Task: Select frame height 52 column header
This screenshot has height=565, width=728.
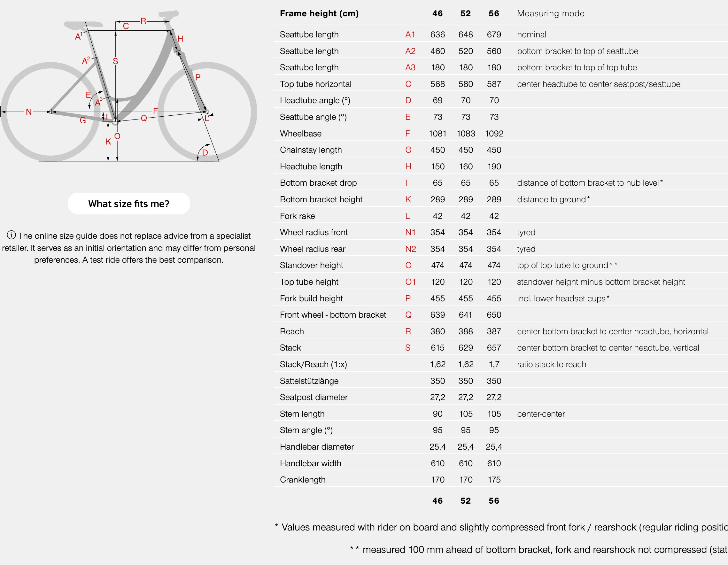Action: click(x=465, y=13)
